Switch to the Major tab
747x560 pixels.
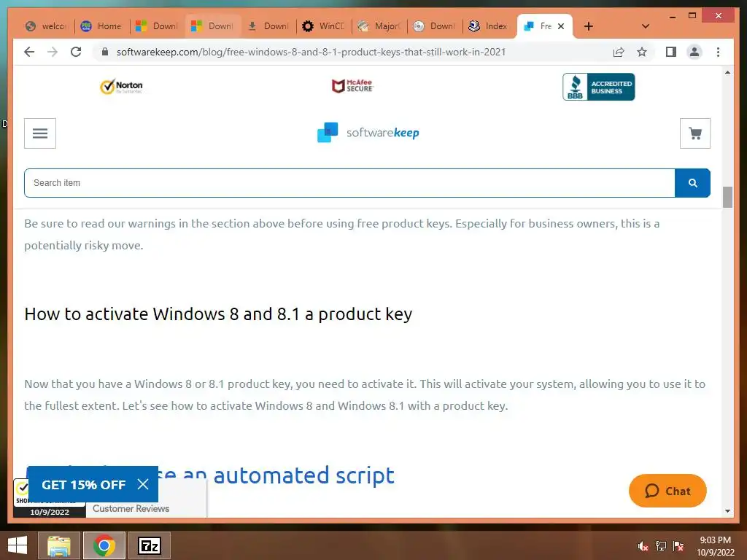pos(379,26)
